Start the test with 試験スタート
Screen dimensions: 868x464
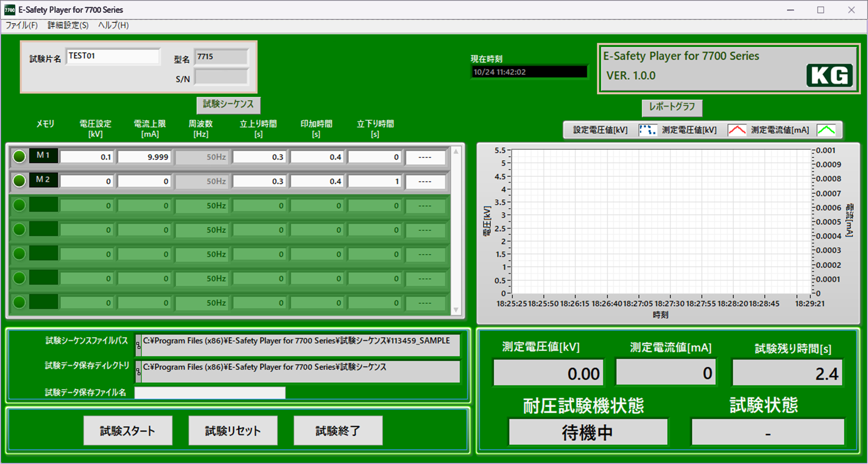coord(128,431)
